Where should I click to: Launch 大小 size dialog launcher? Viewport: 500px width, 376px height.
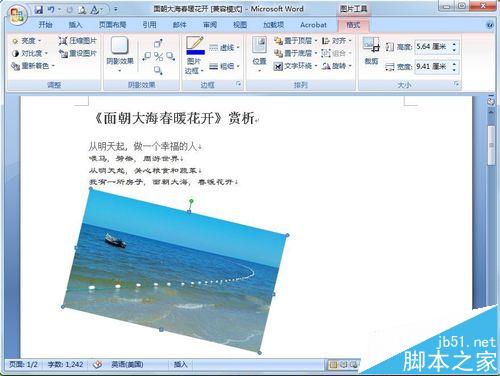click(457, 84)
